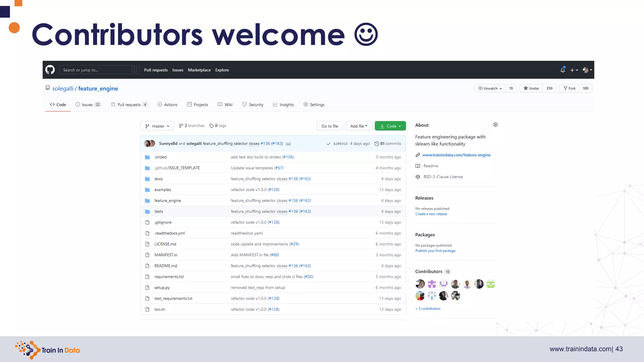Switch to the Settings tab
Image resolution: width=644 pixels, height=362 pixels.
(x=314, y=105)
